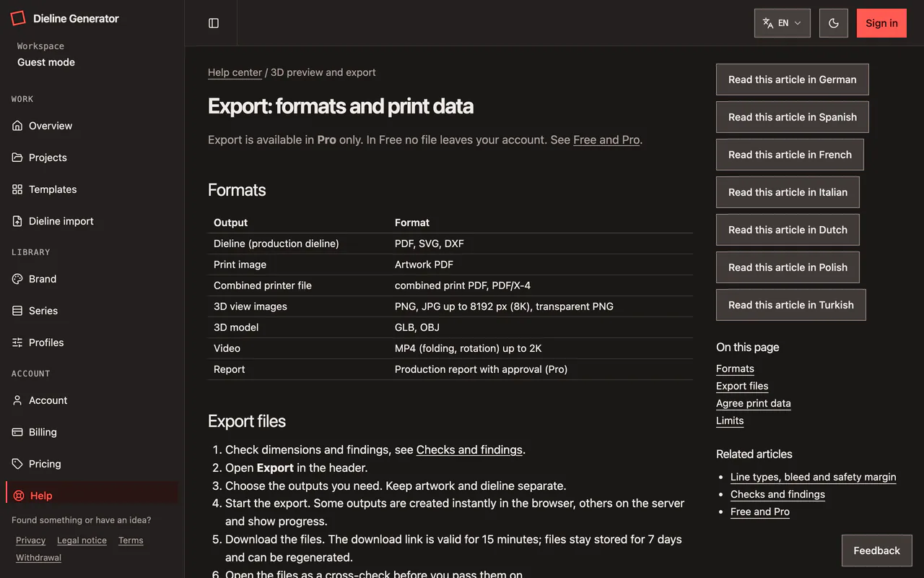Open Checks and findings link in step one
The height and width of the screenshot is (578, 924).
point(469,449)
